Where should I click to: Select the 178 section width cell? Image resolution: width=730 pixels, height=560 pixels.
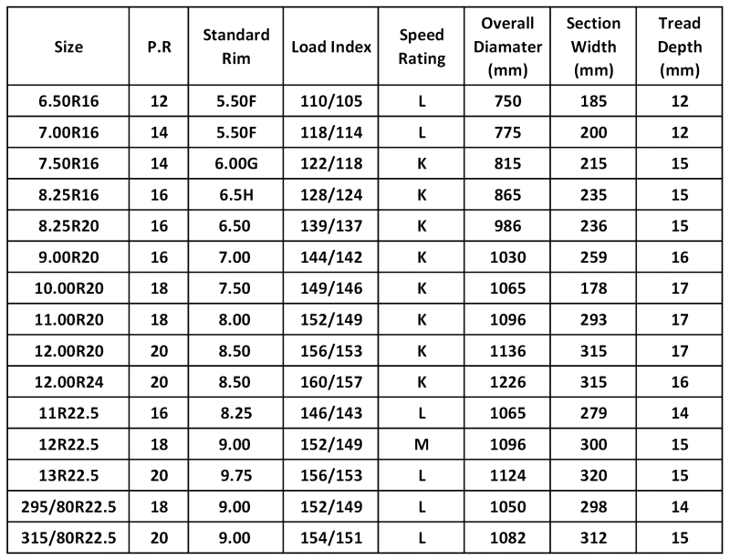click(x=593, y=288)
